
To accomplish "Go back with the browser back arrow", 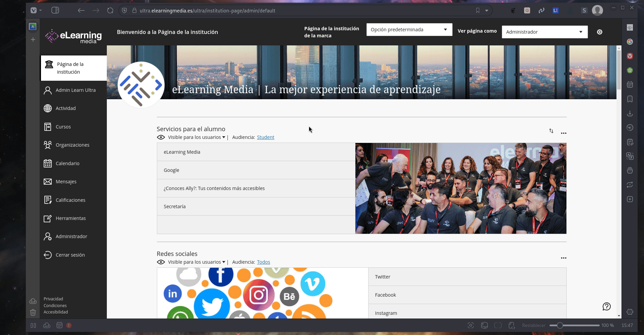I will tap(81, 10).
